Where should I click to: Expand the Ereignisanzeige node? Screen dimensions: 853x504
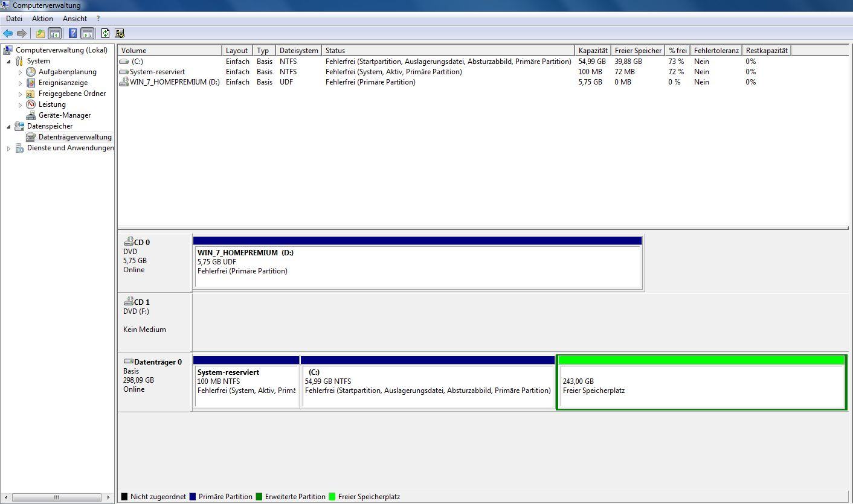click(x=20, y=83)
